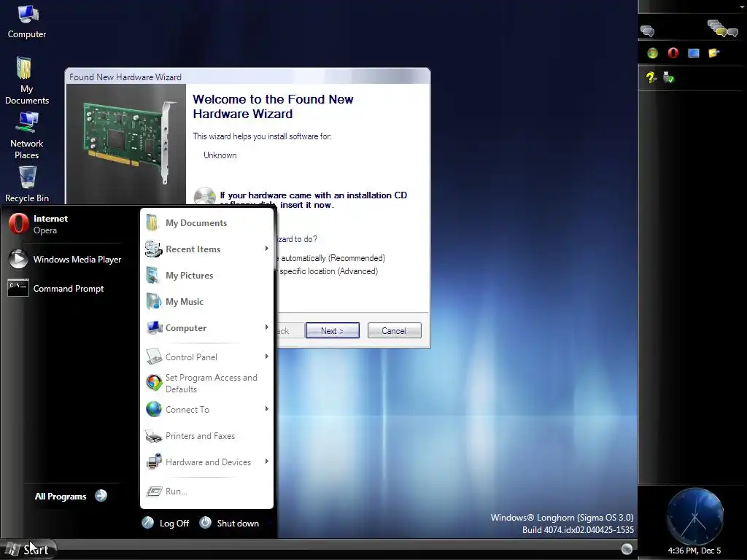The image size is (747, 560).
Task: Click the analog clock in the sidebar
Action: click(x=694, y=517)
